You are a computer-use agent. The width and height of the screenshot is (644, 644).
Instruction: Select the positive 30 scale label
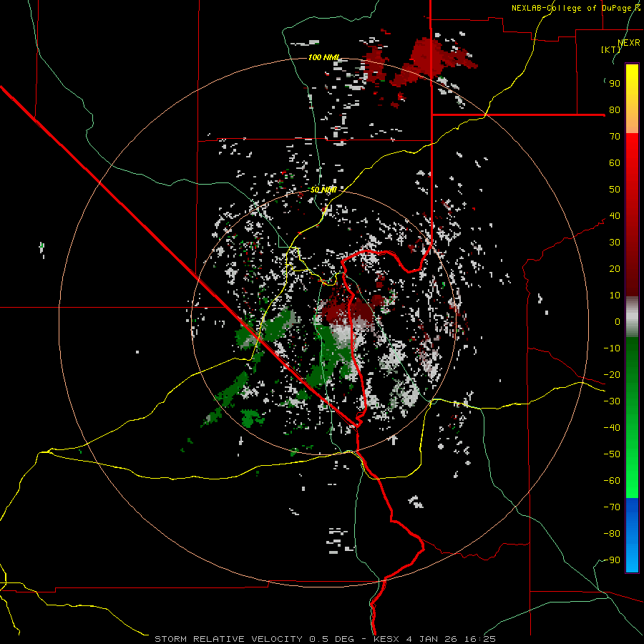click(x=615, y=243)
